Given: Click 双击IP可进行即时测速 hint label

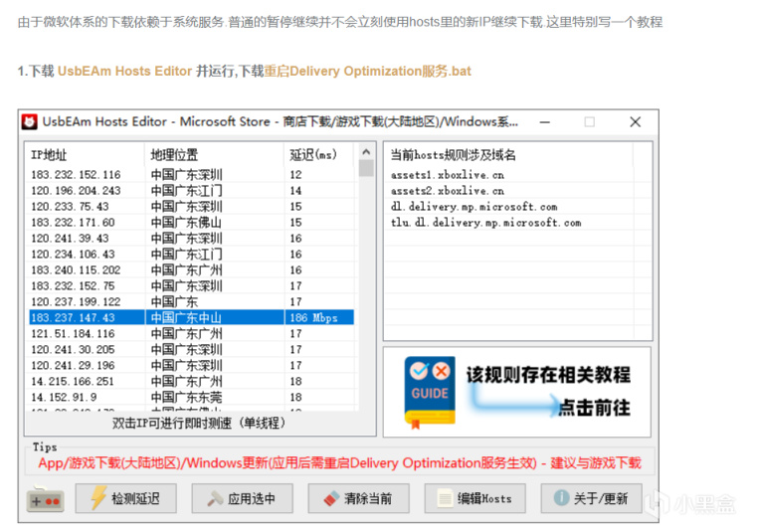Looking at the screenshot, I should tap(200, 424).
